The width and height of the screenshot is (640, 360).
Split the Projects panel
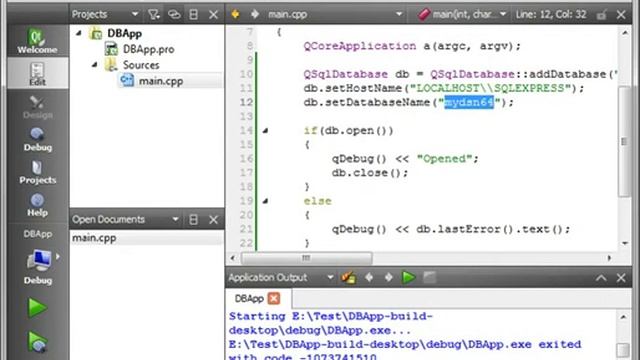[x=193, y=15]
